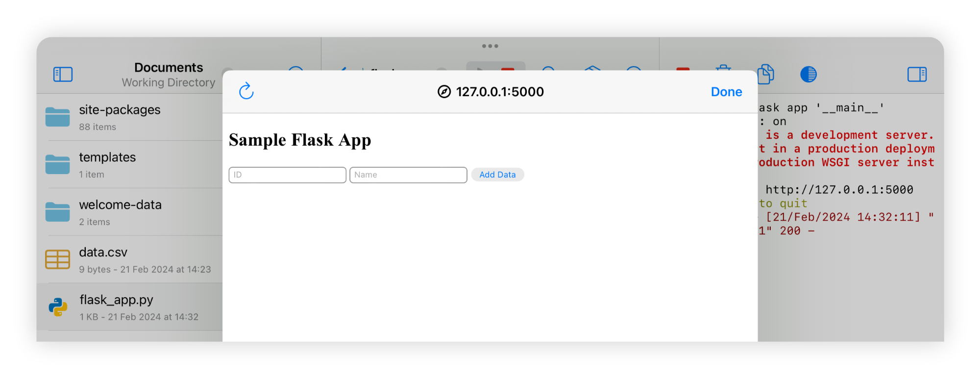Screen dimensions: 980x380
Task: Toggle the right panel sidebar icon
Action: 916,75
